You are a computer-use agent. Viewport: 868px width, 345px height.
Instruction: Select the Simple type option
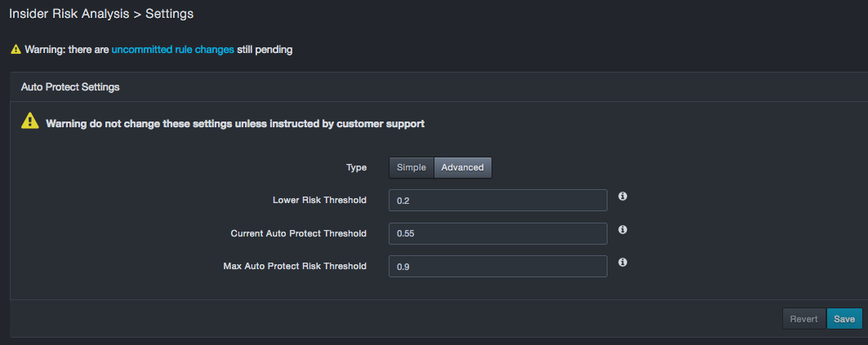[412, 167]
